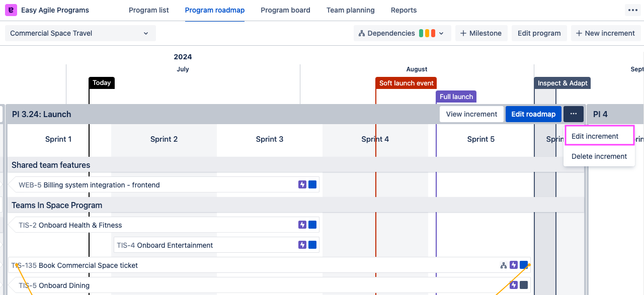The height and width of the screenshot is (295, 644).
Task: Click the Soft launch event milestone marker
Action: point(406,83)
